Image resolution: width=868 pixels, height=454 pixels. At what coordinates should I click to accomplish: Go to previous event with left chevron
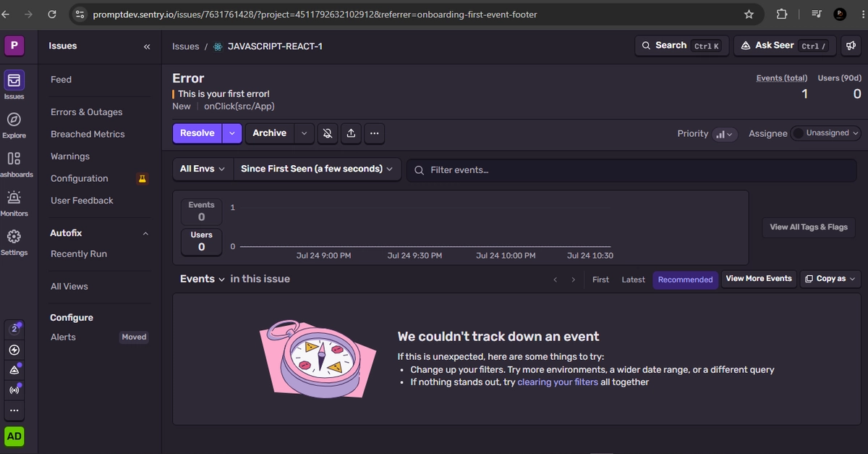click(x=555, y=279)
